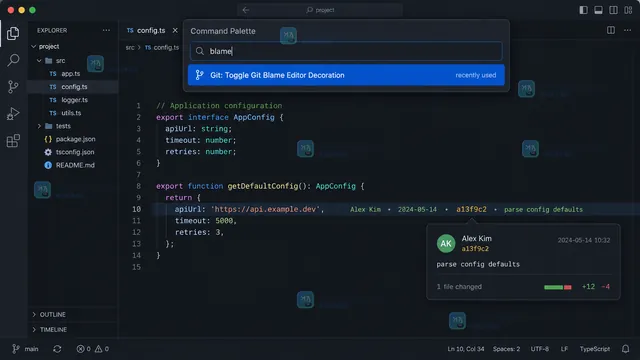
Task: Click 'Alex Kim' in inline blame annotation
Action: 365,209
